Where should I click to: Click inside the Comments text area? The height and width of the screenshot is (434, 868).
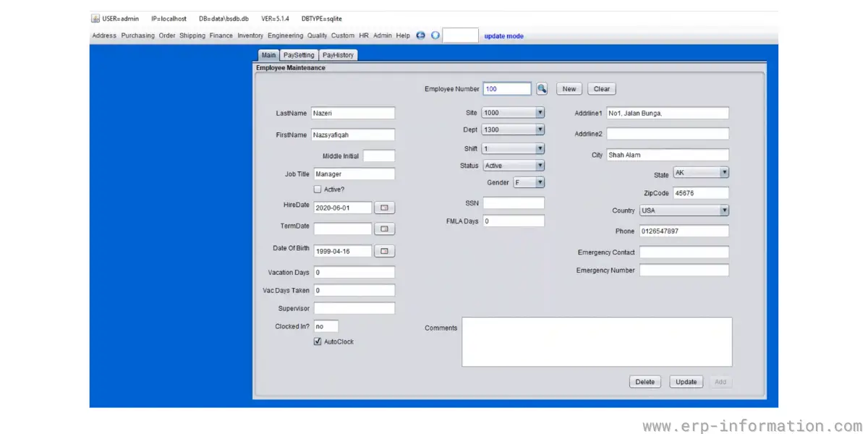click(x=597, y=341)
